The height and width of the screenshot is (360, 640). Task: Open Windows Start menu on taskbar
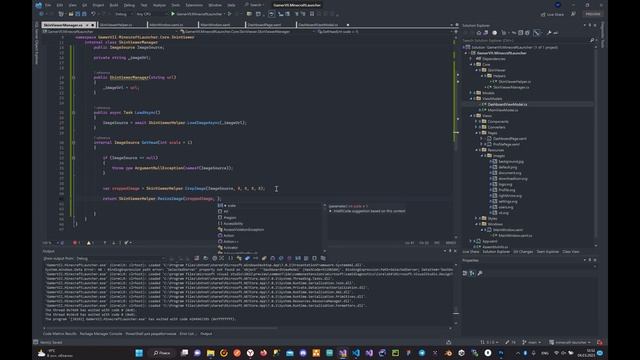139,353
